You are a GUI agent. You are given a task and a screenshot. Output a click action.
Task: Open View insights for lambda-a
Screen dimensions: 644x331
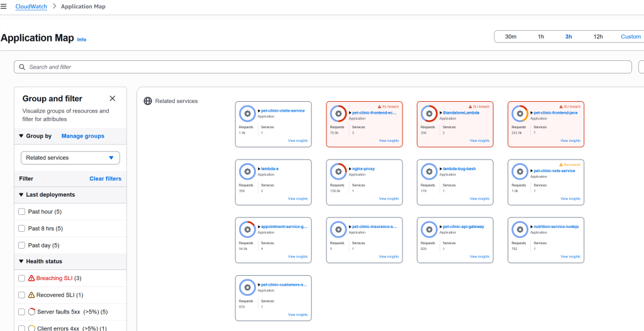(297, 198)
